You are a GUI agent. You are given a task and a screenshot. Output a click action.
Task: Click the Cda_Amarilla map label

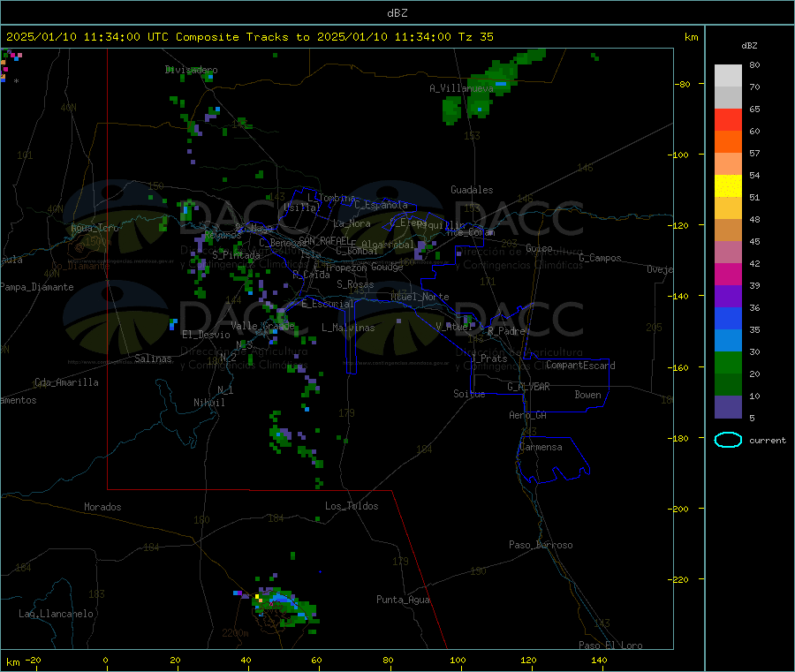[x=66, y=382]
